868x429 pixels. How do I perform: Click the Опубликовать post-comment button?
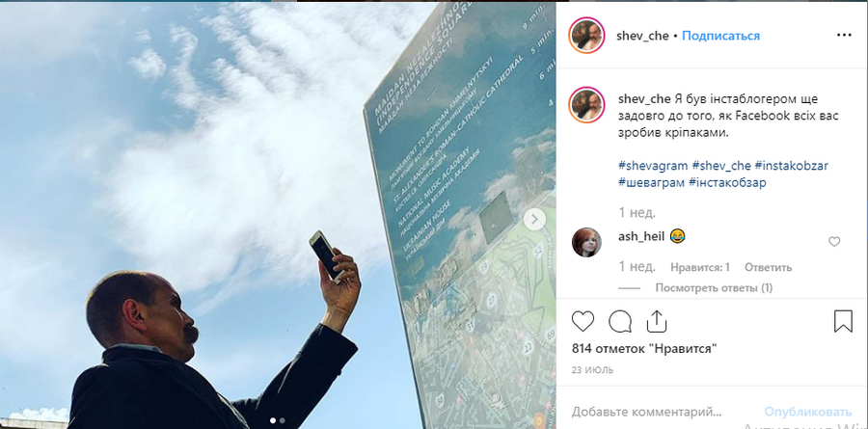coord(807,412)
